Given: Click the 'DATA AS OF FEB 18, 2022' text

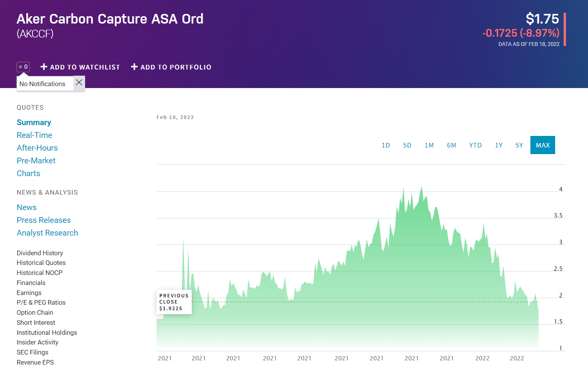Looking at the screenshot, I should pos(529,44).
